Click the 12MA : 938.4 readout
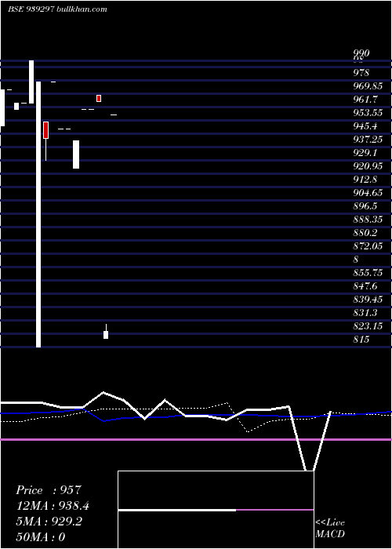This screenshot has width=392, height=549. coord(53,506)
